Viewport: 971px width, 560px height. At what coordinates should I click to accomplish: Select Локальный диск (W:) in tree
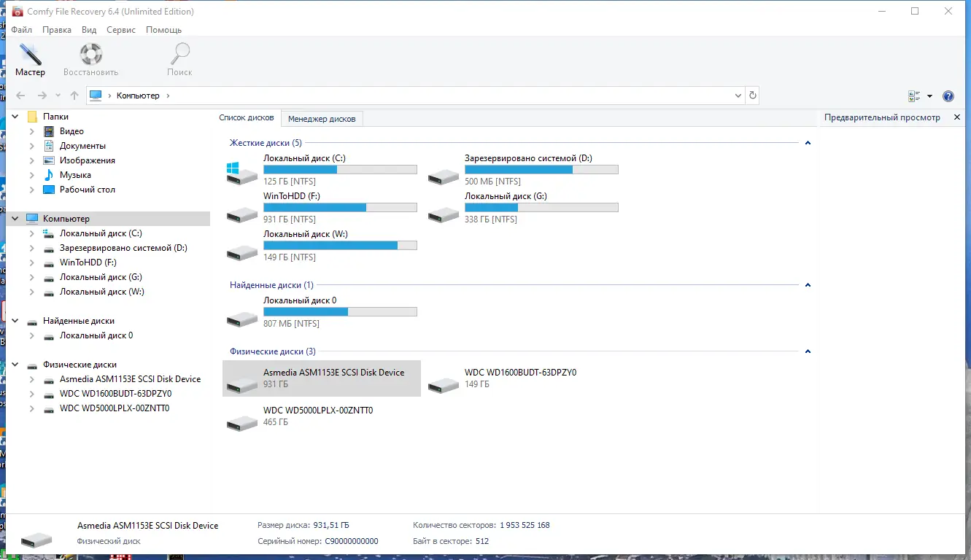102,292
